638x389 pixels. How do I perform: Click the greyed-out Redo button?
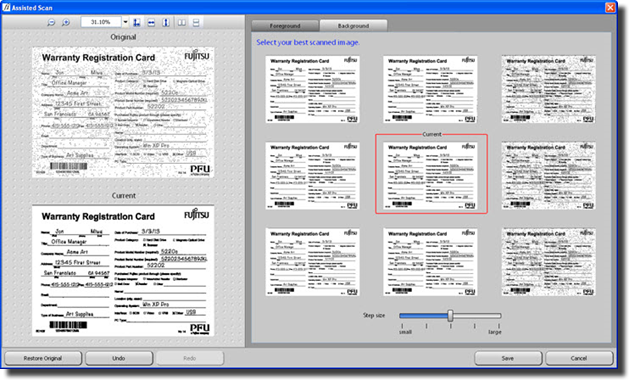tap(190, 358)
